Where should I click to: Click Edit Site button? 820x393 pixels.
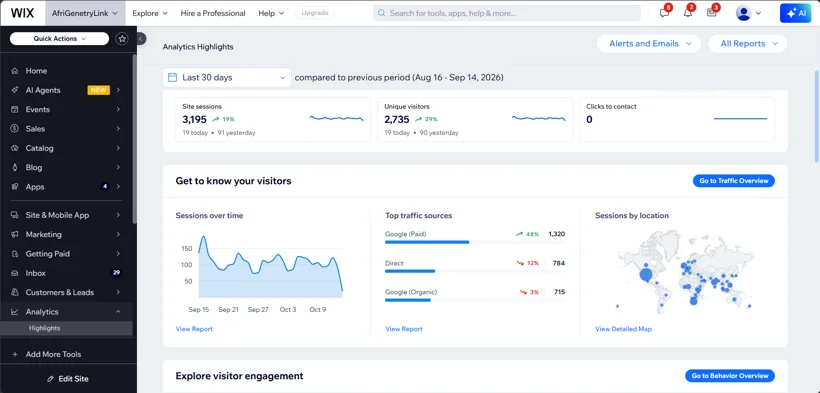[x=68, y=379]
